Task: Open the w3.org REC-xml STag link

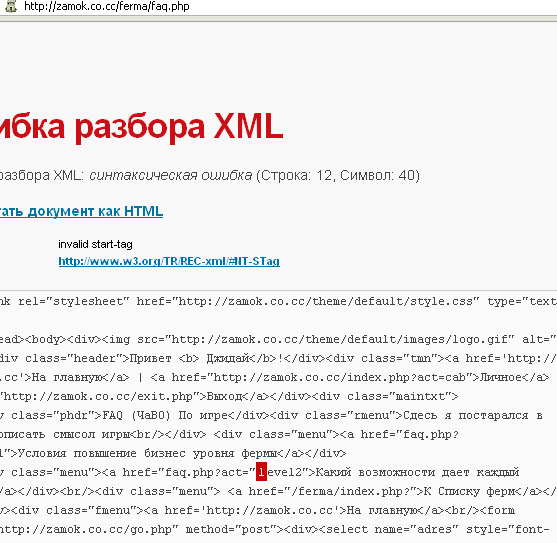Action: [x=169, y=261]
